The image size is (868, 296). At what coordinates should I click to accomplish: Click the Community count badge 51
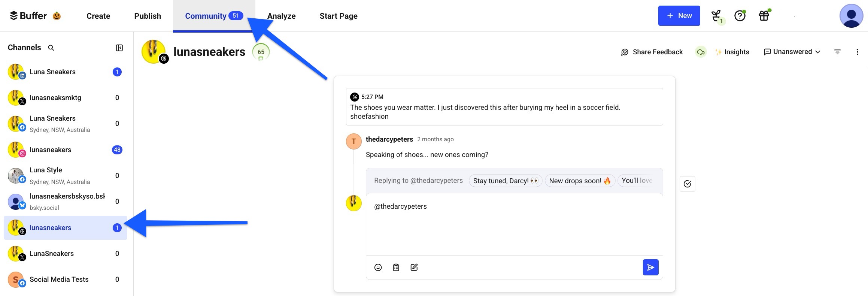tap(236, 16)
